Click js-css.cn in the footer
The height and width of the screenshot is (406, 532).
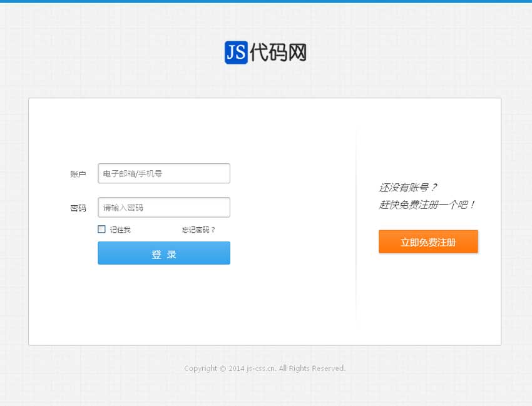[262, 368]
